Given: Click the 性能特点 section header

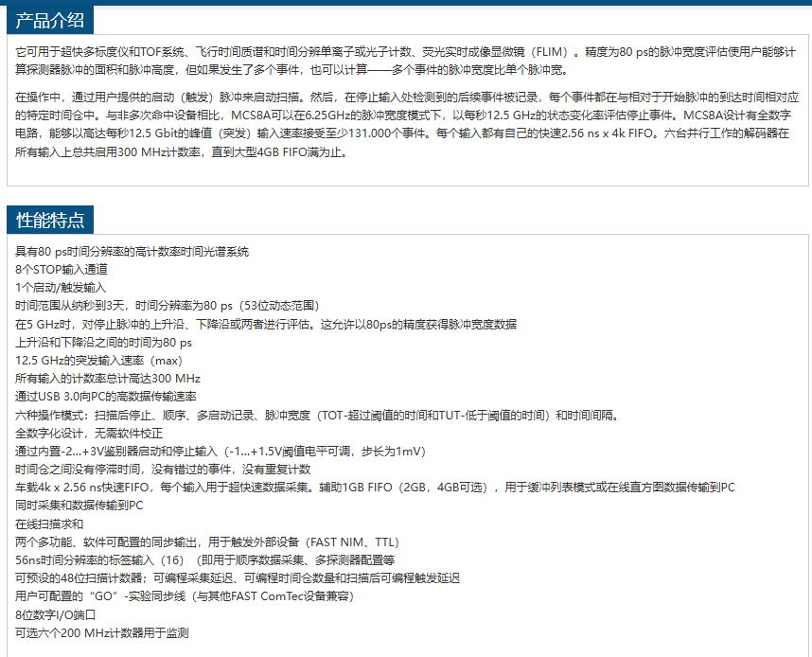Looking at the screenshot, I should [49, 221].
